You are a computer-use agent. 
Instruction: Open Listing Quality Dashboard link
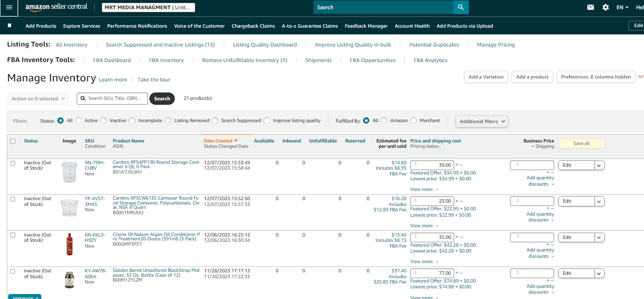pyautogui.click(x=265, y=45)
